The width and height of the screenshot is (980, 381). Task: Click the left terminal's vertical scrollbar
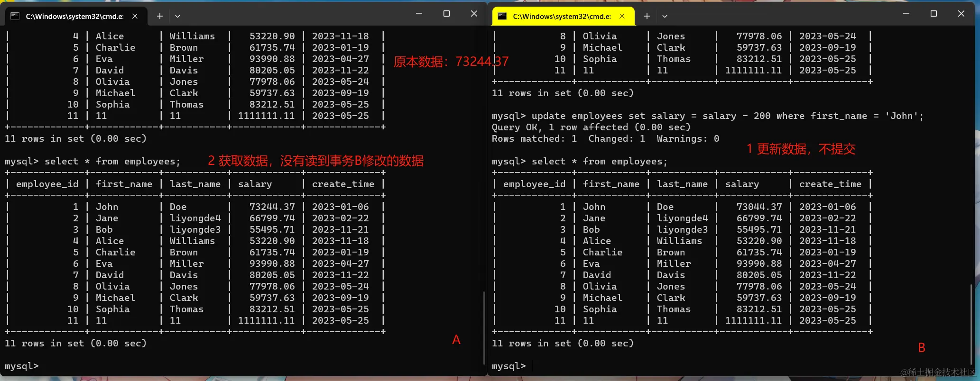point(484,328)
